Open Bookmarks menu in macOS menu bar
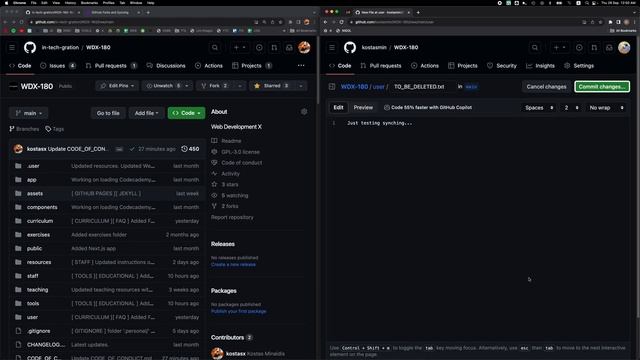This screenshot has height=360, width=640. pos(89,2)
